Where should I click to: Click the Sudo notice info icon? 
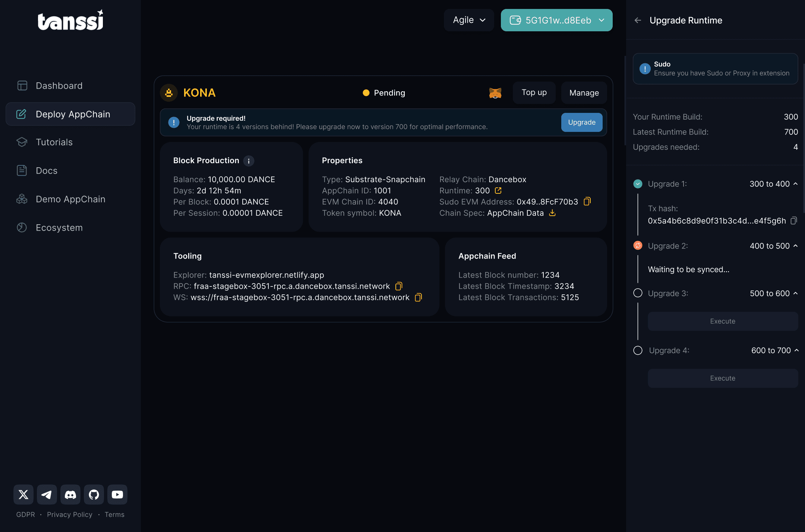(645, 69)
